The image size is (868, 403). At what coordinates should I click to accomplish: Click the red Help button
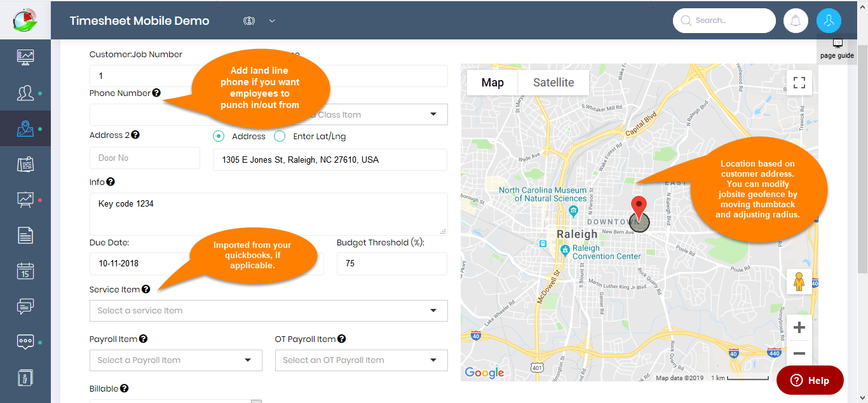[810, 380]
